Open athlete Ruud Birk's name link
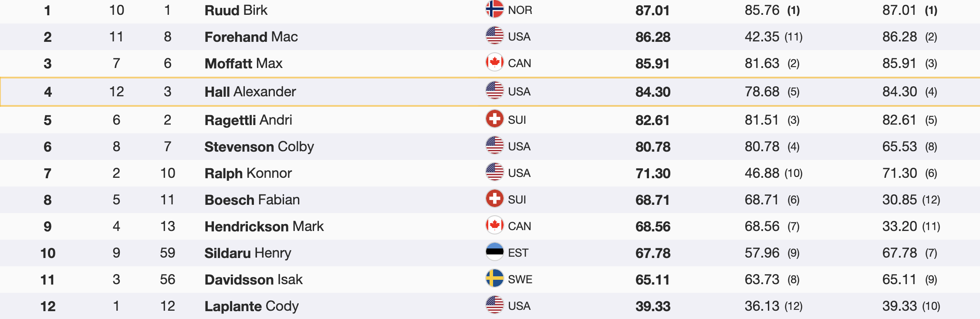980x319 pixels. pyautogui.click(x=236, y=10)
